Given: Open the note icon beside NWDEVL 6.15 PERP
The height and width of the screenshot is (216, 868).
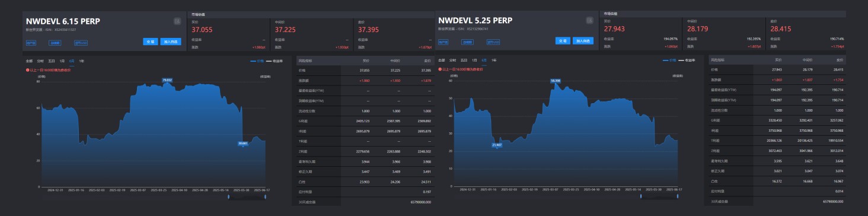Looking at the screenshot, I should pyautogui.click(x=177, y=21).
